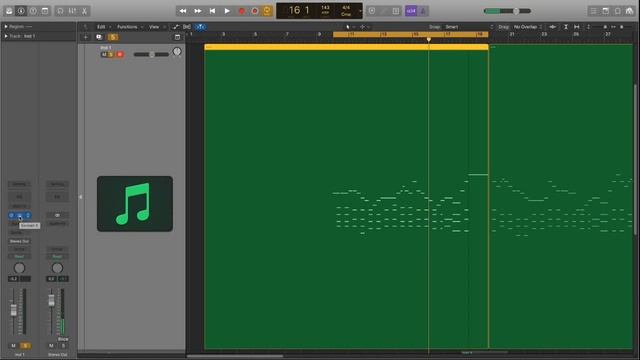Toggle purple Count-in button
The height and width of the screenshot is (360, 640).
(x=411, y=11)
